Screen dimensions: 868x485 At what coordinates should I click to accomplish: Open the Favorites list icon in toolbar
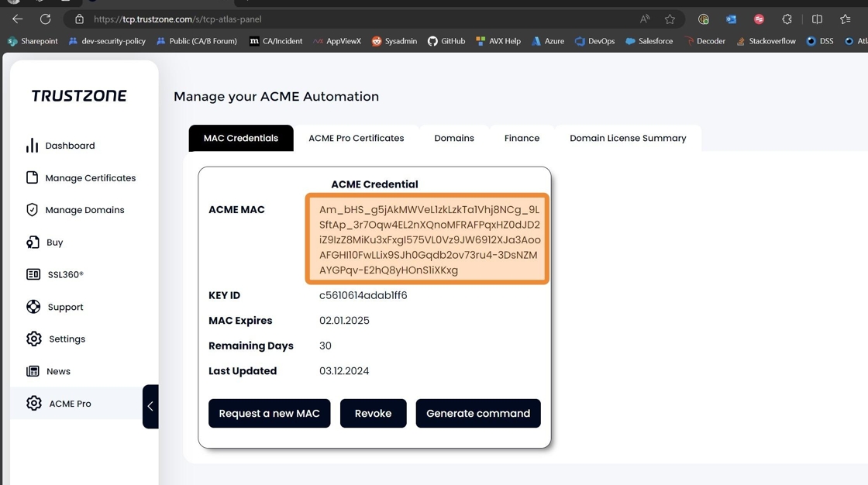point(846,19)
